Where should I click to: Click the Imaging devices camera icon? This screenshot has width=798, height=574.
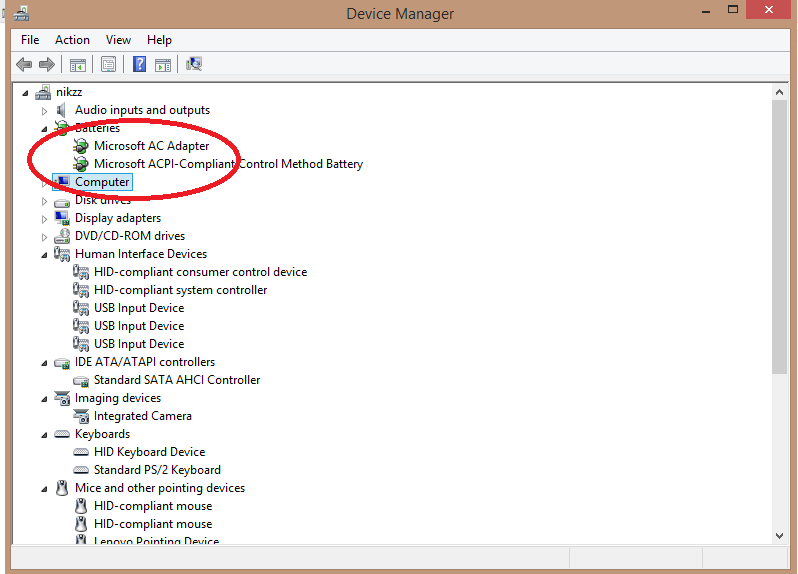[x=62, y=398]
